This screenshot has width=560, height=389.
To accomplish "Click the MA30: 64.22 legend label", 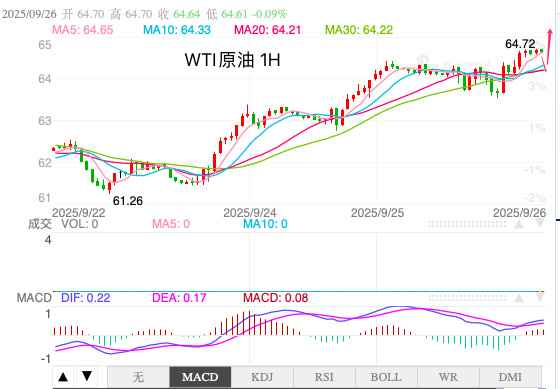I will pyautogui.click(x=359, y=30).
